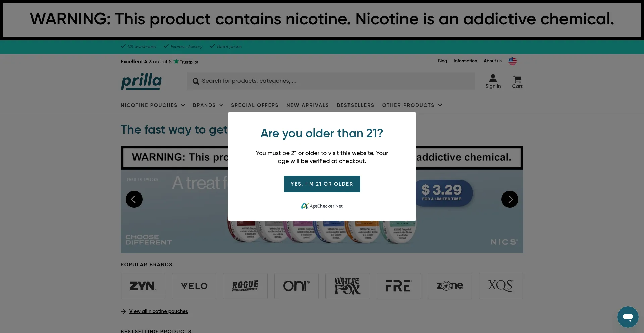Go to Special Offers
The width and height of the screenshot is (644, 333).
(x=255, y=105)
